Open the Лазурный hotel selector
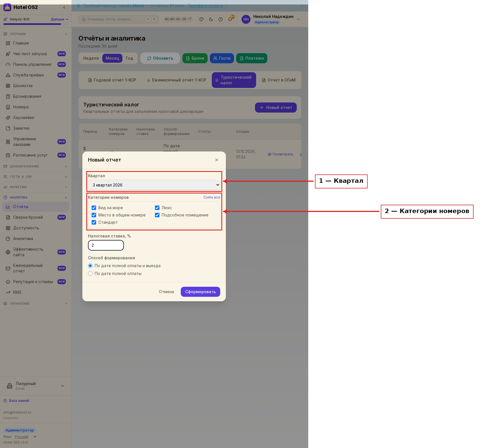 pos(36,386)
